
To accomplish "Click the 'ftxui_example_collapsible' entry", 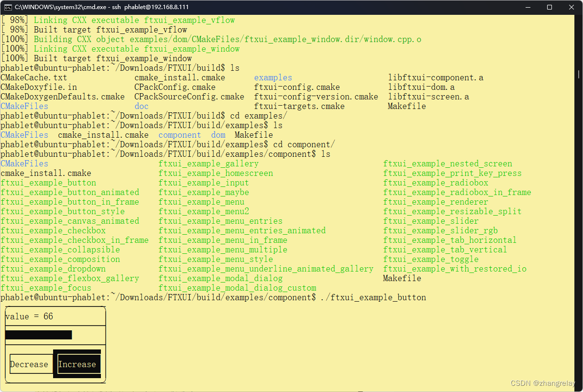I will pos(60,250).
